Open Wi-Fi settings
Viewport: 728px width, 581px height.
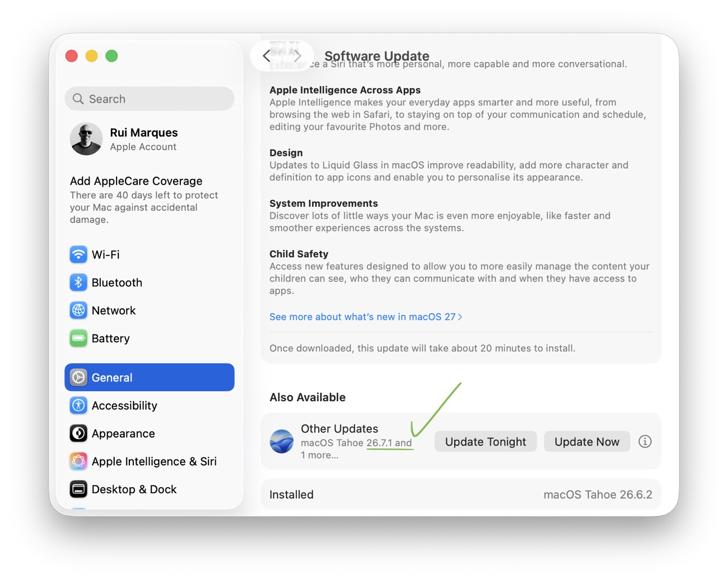(x=150, y=254)
